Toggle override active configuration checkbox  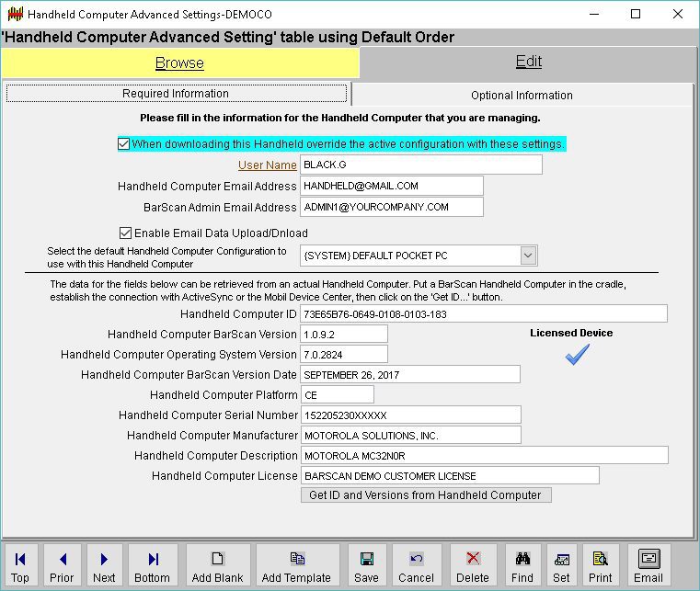tap(124, 144)
